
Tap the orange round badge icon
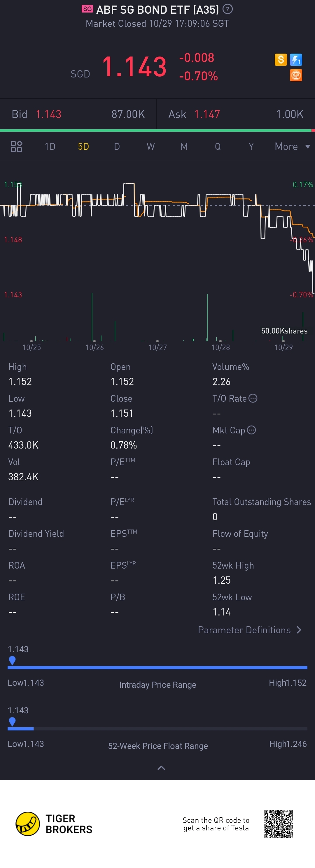296,75
